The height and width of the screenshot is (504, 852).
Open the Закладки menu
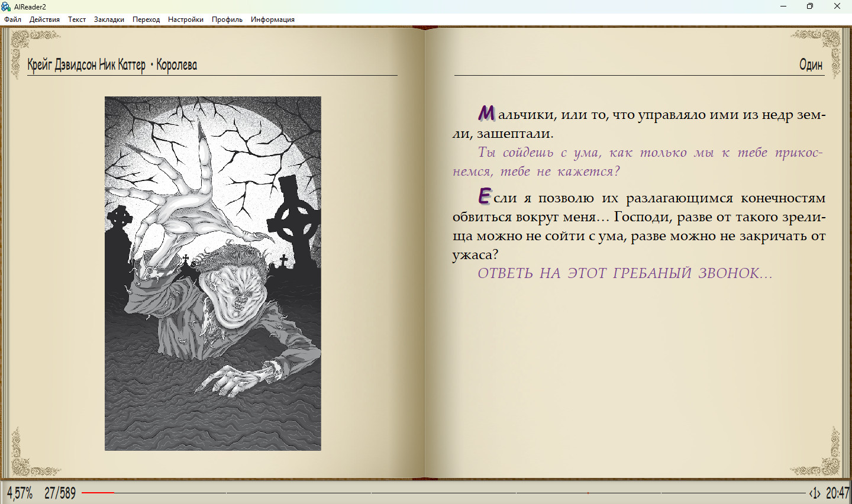click(x=109, y=20)
